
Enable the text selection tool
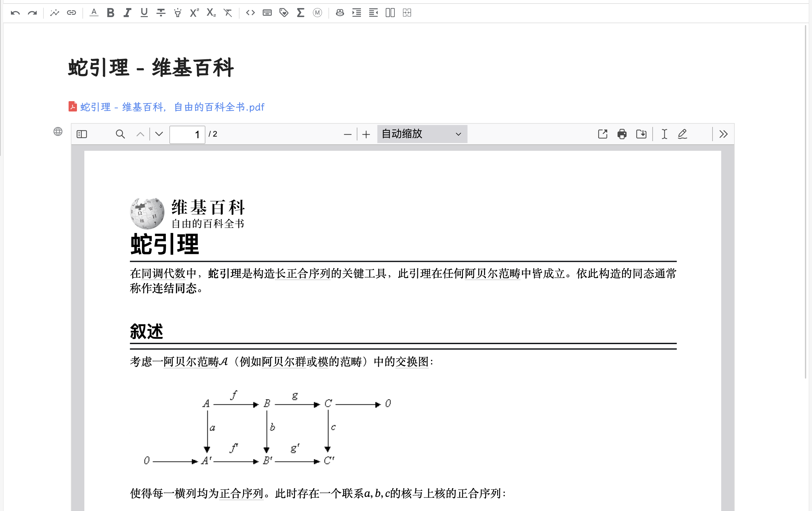(664, 134)
